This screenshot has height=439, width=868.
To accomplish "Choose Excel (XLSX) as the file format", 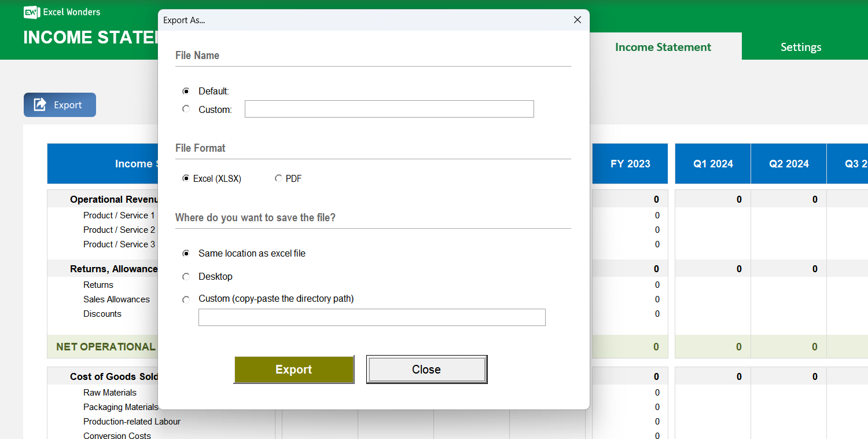I will pos(186,178).
